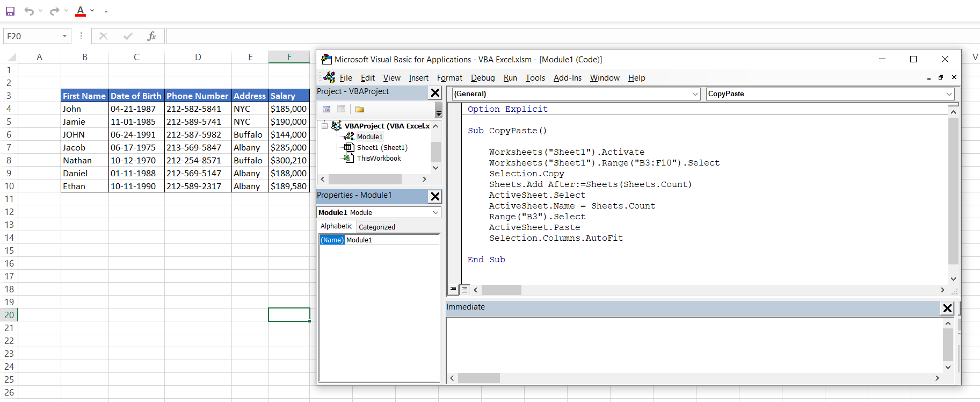Click the Undo arrow icon
This screenshot has height=402, width=980.
[29, 11]
